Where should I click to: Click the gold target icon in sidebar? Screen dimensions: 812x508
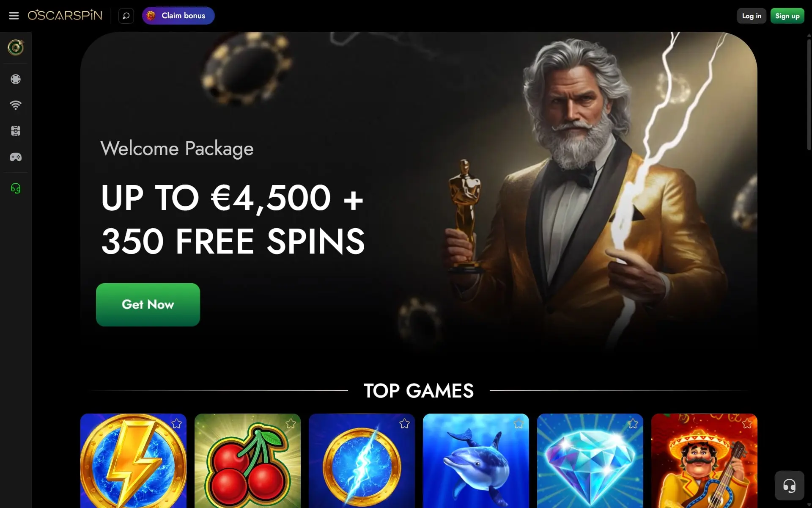pyautogui.click(x=16, y=47)
